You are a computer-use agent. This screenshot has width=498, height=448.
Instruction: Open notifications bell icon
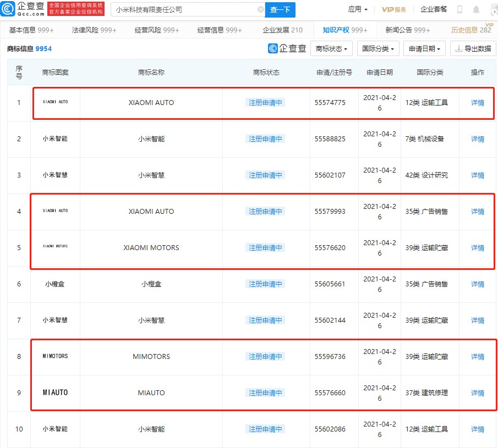(476, 9)
